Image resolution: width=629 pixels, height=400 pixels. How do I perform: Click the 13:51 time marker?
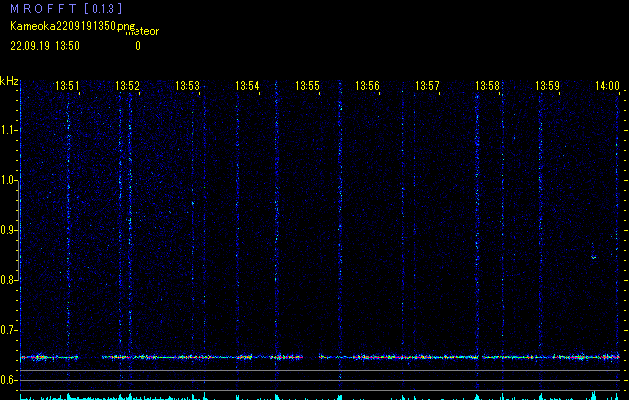point(67,86)
